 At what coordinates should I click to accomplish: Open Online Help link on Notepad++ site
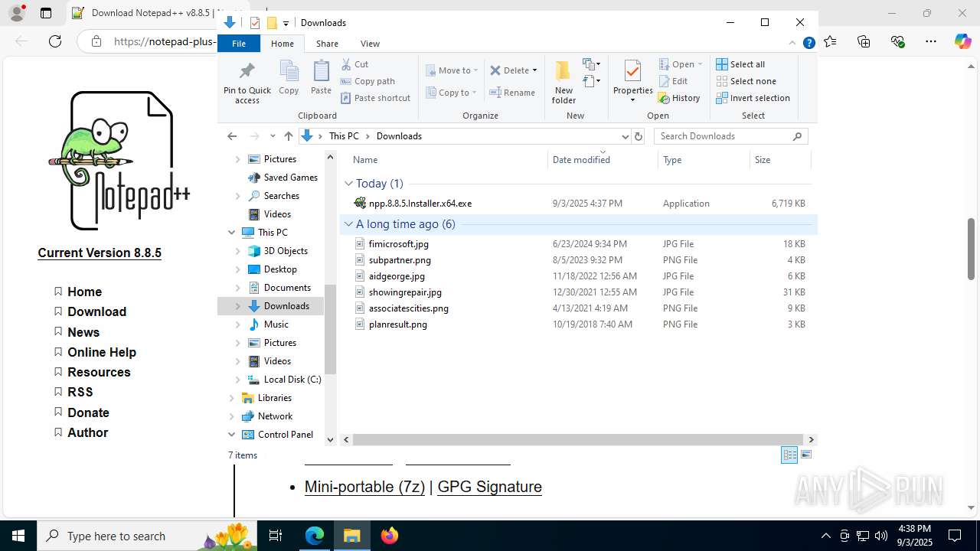pos(102,352)
